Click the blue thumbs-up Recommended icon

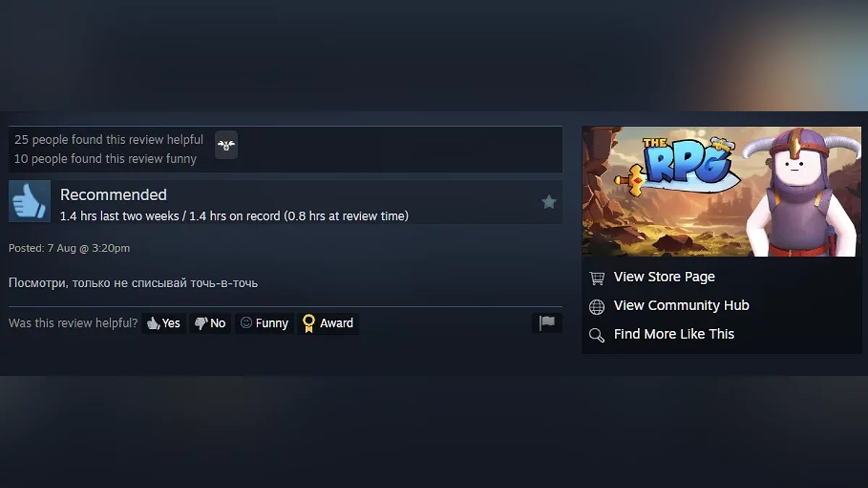[30, 201]
